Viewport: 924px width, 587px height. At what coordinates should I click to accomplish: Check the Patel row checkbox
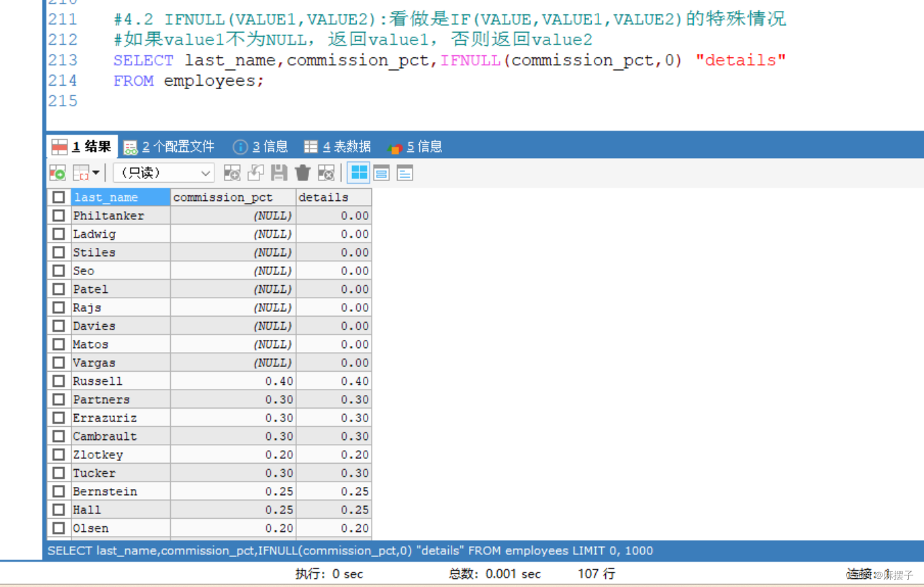59,289
